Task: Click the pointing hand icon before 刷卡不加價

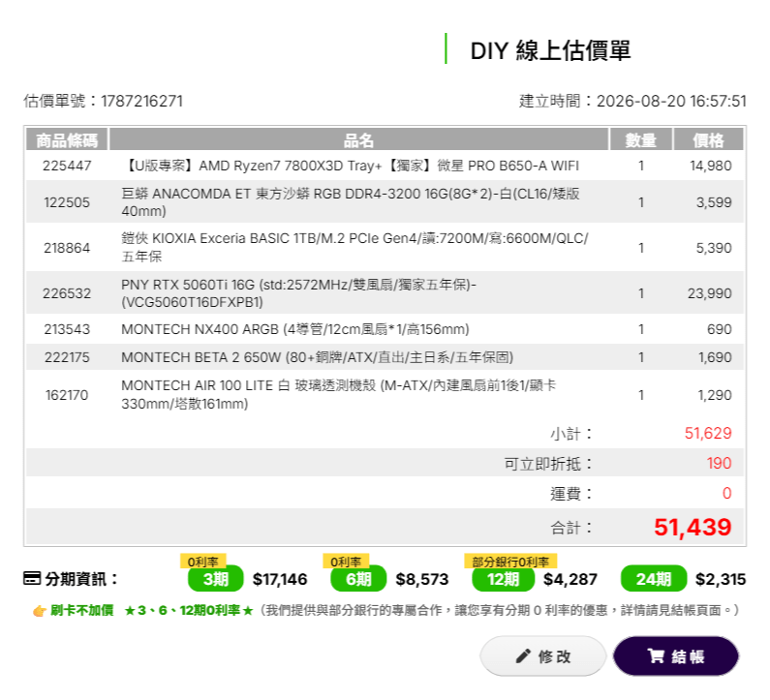Action: 40,611
